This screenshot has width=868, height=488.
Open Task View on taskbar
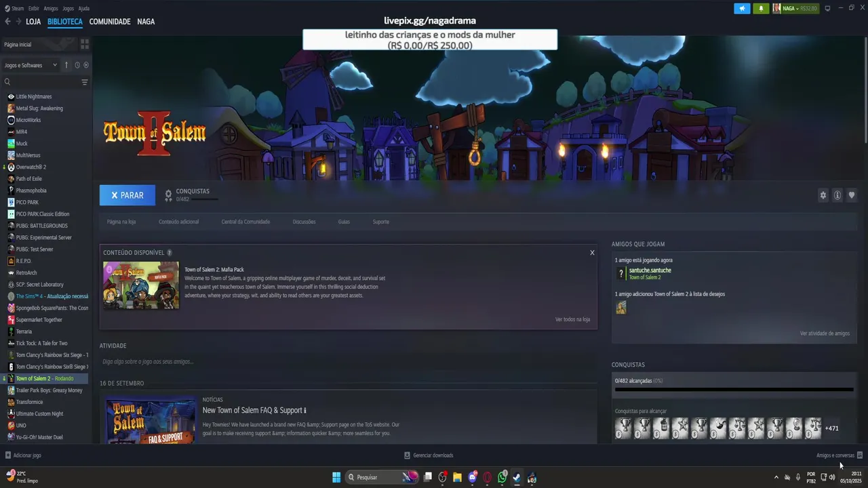point(428,477)
